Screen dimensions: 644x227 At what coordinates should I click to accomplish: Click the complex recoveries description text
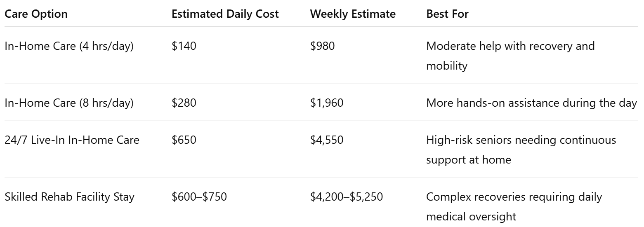click(x=514, y=206)
